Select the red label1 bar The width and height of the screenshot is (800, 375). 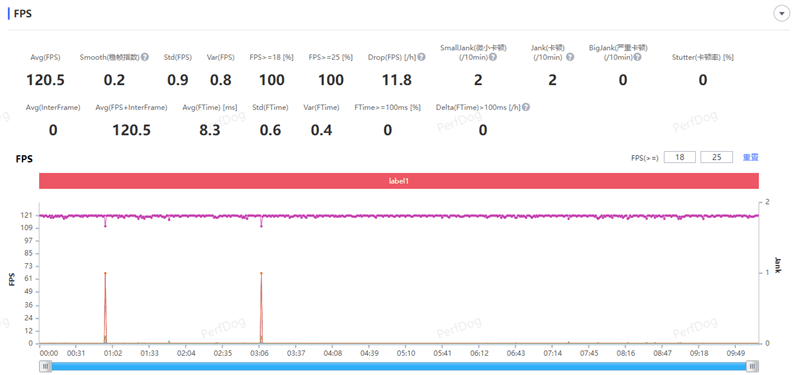399,181
